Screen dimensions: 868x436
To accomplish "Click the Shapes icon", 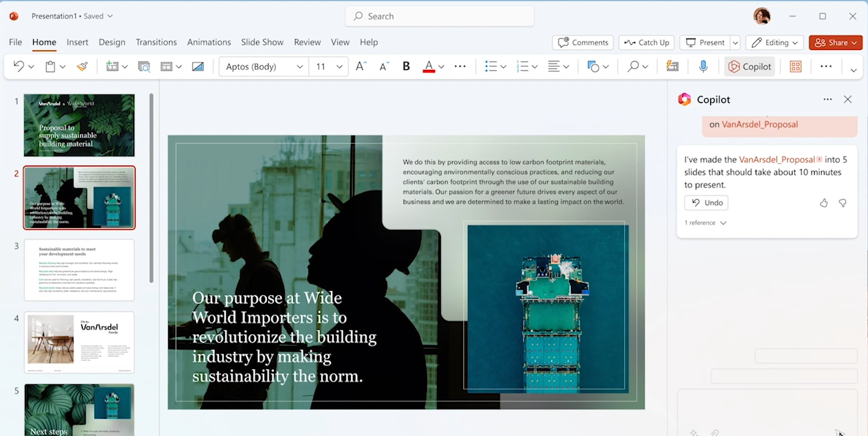I will tap(593, 66).
